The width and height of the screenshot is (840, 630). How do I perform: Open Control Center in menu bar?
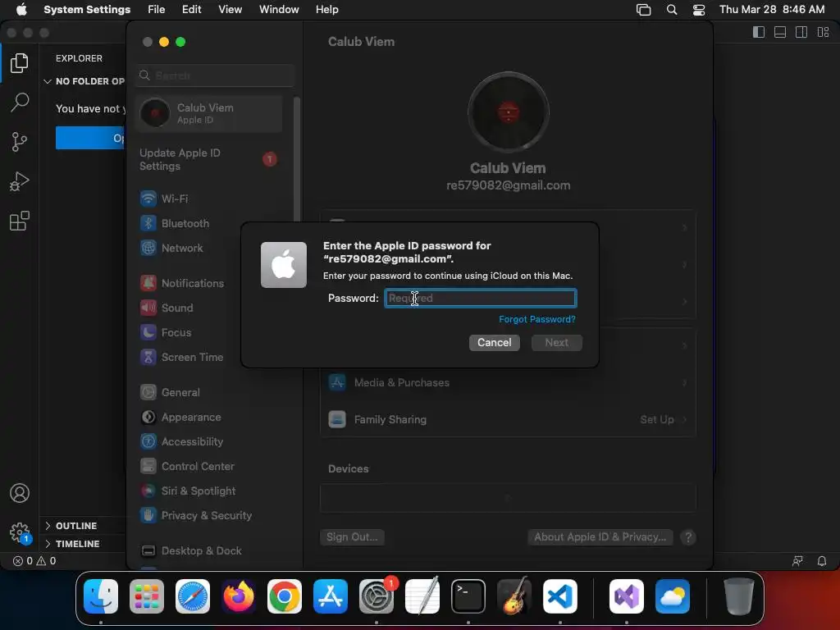click(x=699, y=10)
